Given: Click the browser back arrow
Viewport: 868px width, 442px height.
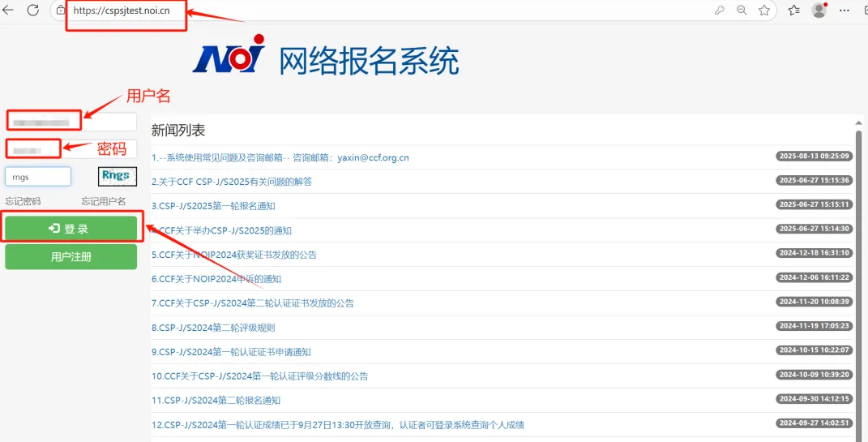Looking at the screenshot, I should click(8, 11).
